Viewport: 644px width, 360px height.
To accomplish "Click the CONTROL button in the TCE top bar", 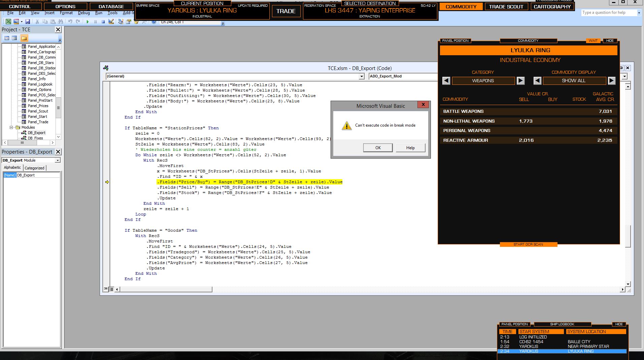I will (x=20, y=6).
